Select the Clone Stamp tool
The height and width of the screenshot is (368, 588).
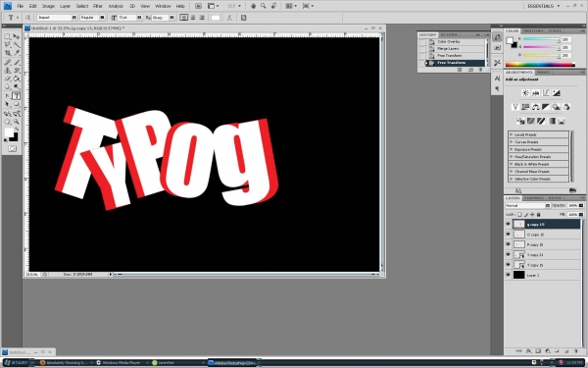pos(7,71)
